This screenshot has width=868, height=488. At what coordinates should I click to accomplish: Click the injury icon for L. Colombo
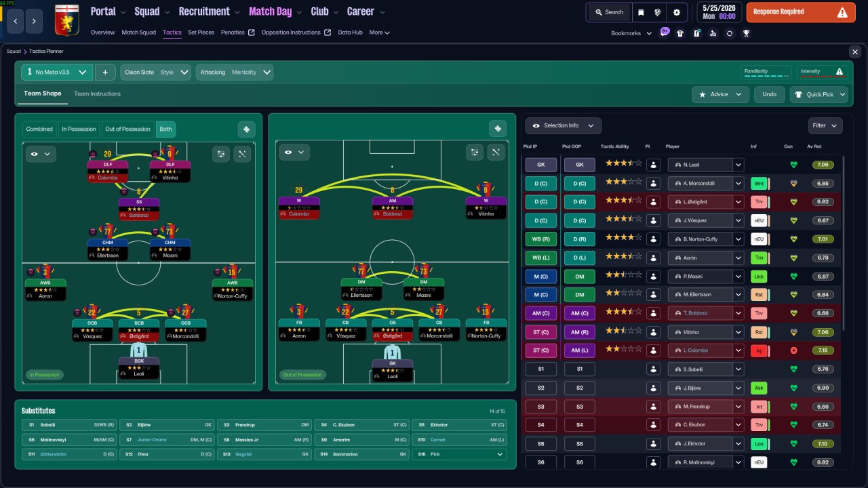[x=793, y=350]
